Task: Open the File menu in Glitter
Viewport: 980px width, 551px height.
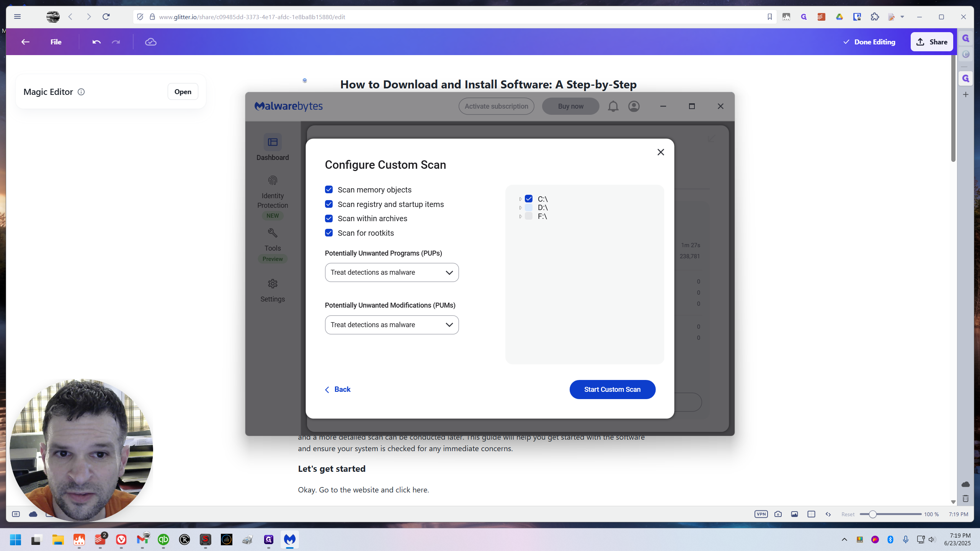Action: 56,42
